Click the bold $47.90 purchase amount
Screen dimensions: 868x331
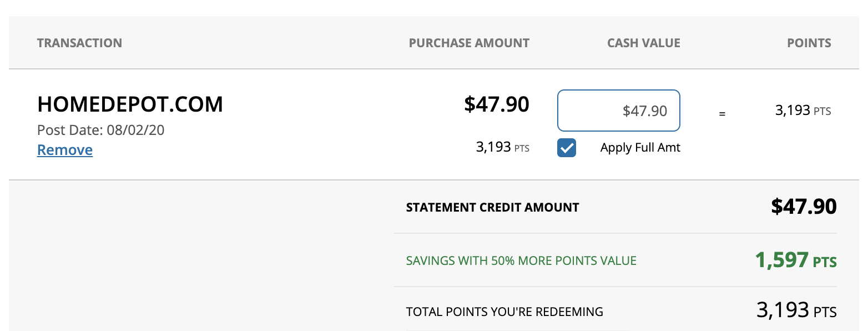tap(497, 104)
